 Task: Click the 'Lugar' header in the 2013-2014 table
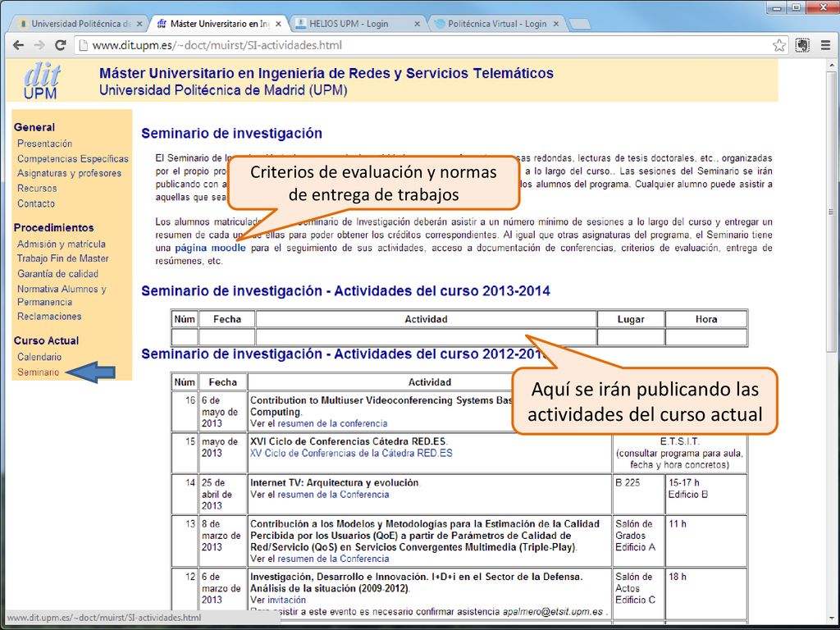click(631, 319)
